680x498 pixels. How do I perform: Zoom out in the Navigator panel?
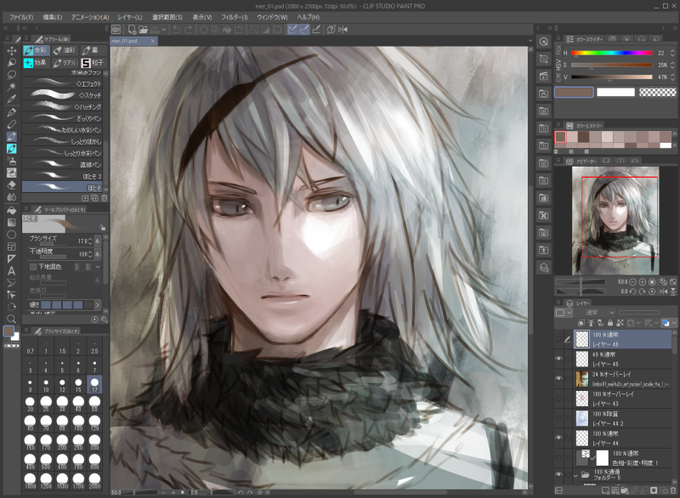(x=633, y=282)
